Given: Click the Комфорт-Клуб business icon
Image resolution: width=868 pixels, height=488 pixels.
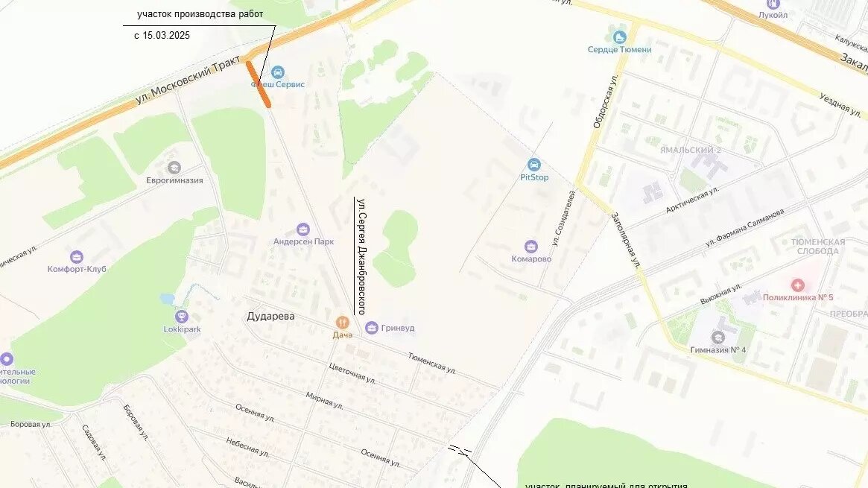Looking at the screenshot, I should (77, 257).
